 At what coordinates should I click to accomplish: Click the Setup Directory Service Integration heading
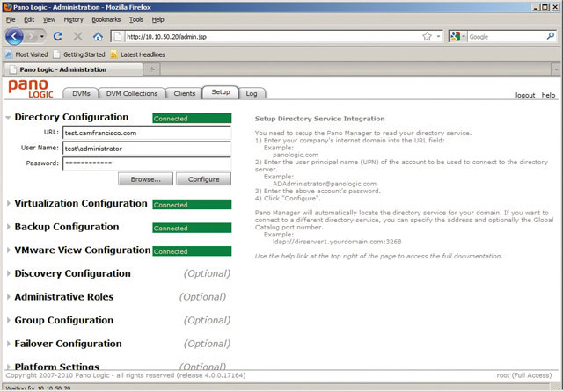tap(319, 119)
